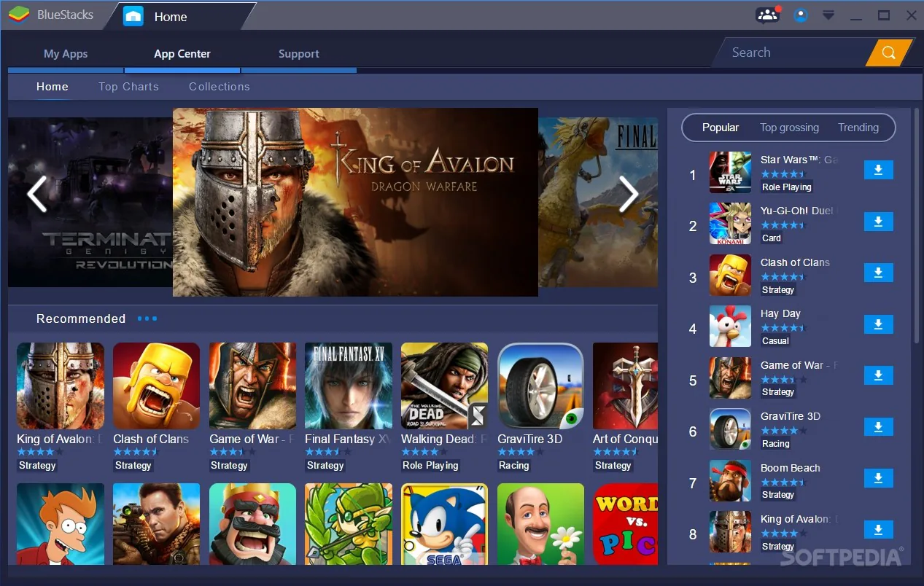Open the title bar dropdown arrow menu
The width and height of the screenshot is (924, 586).
(x=828, y=15)
